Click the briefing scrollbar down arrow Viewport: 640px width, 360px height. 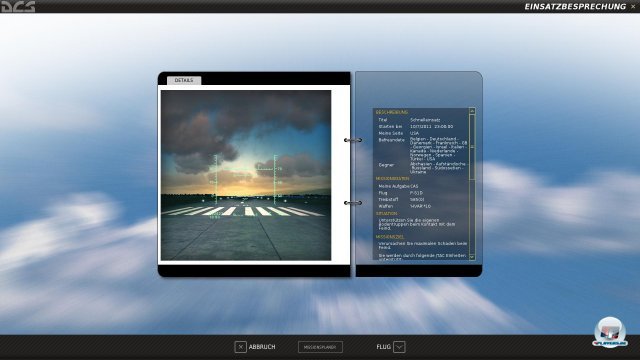point(472,257)
